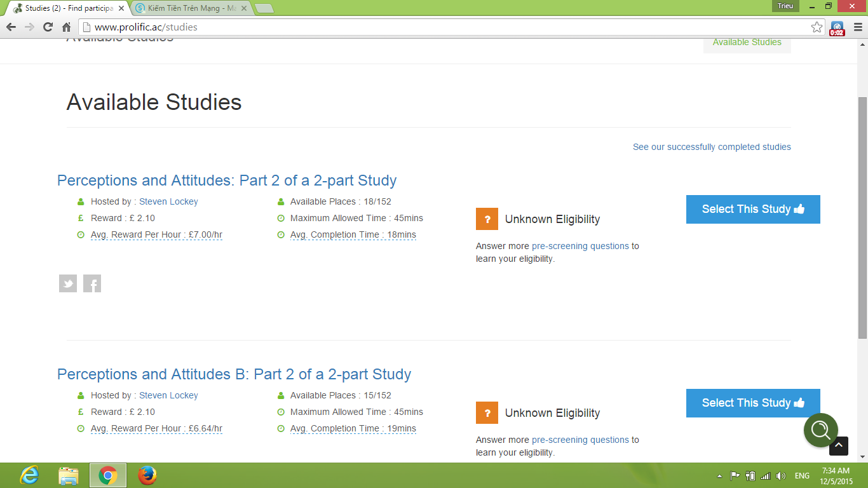Click the Action Center flag icon
868x488 pixels.
coord(735,476)
